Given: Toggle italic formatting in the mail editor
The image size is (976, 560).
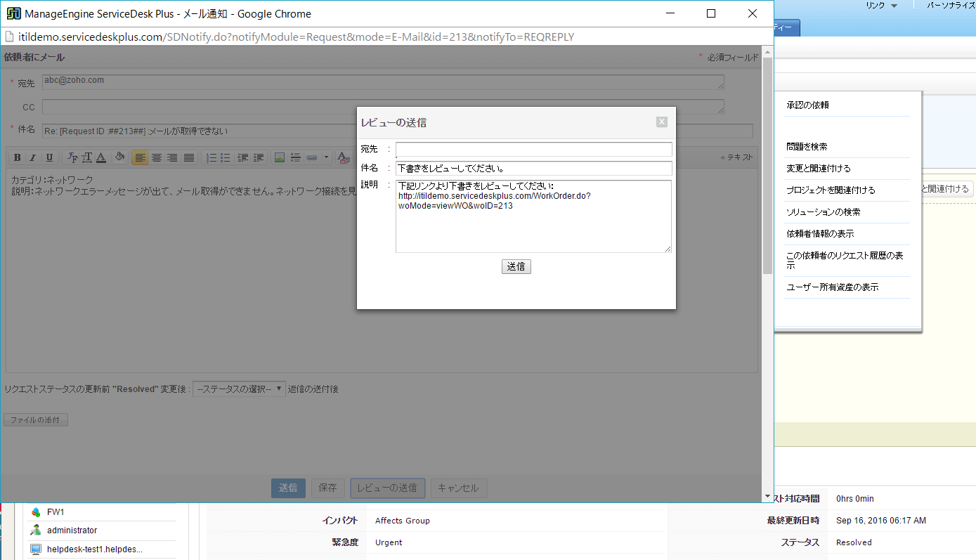Looking at the screenshot, I should tap(33, 157).
